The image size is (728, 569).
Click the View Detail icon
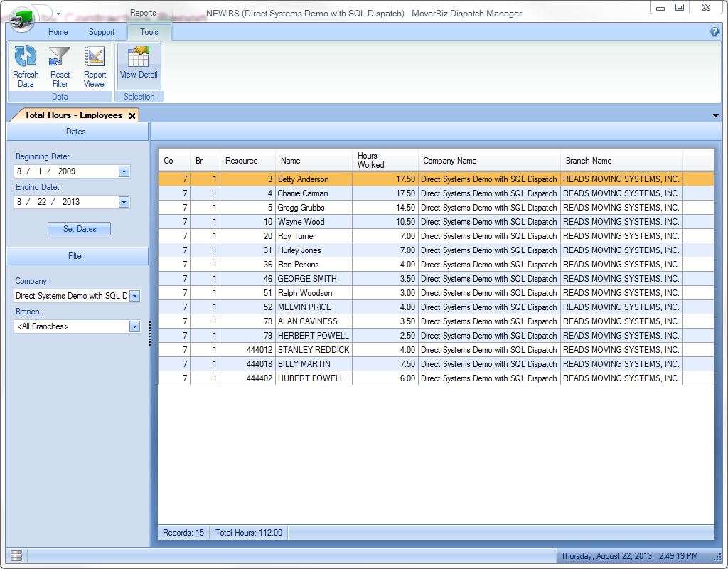[139, 58]
